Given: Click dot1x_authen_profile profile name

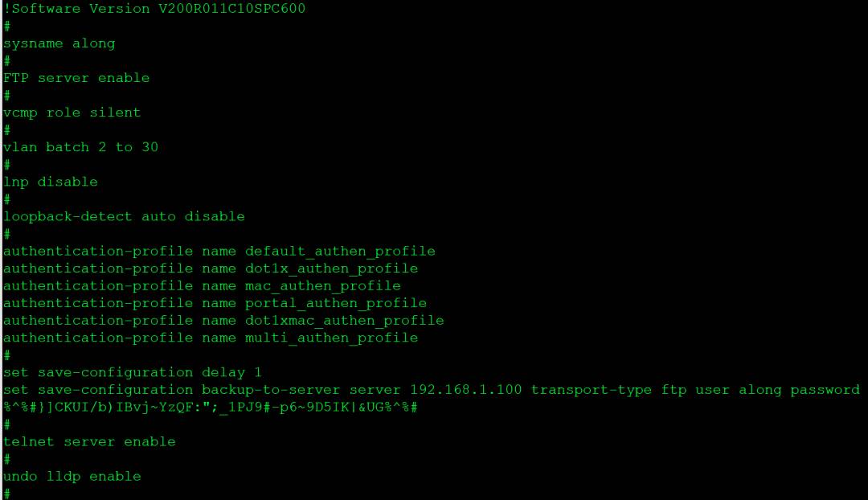Looking at the screenshot, I should (331, 268).
